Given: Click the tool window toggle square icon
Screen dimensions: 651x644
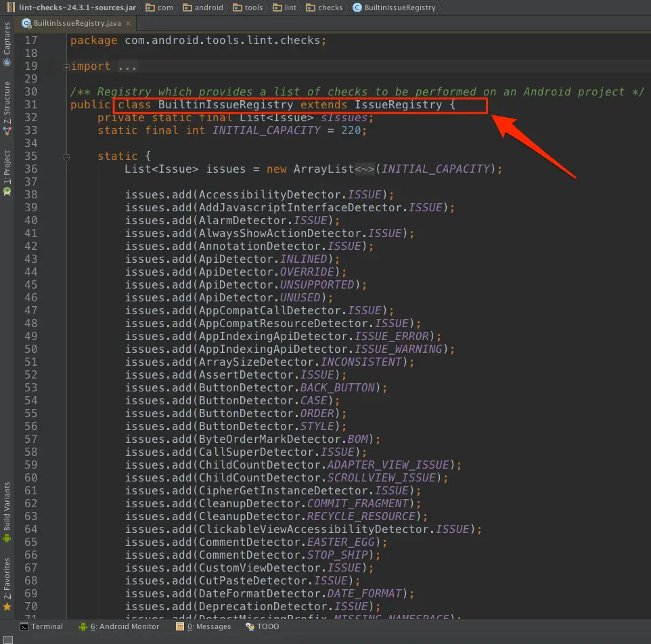Looking at the screenshot, I should [x=8, y=639].
